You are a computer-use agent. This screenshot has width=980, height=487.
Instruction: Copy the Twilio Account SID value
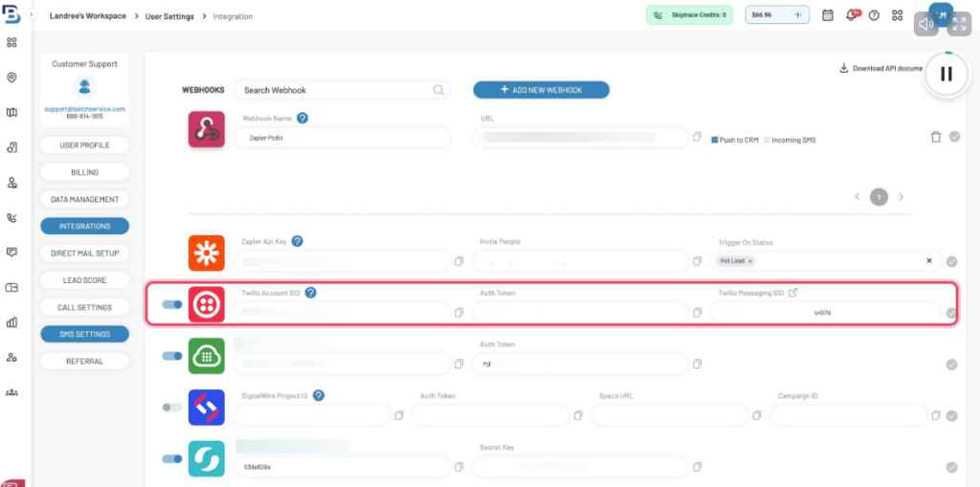(459, 313)
